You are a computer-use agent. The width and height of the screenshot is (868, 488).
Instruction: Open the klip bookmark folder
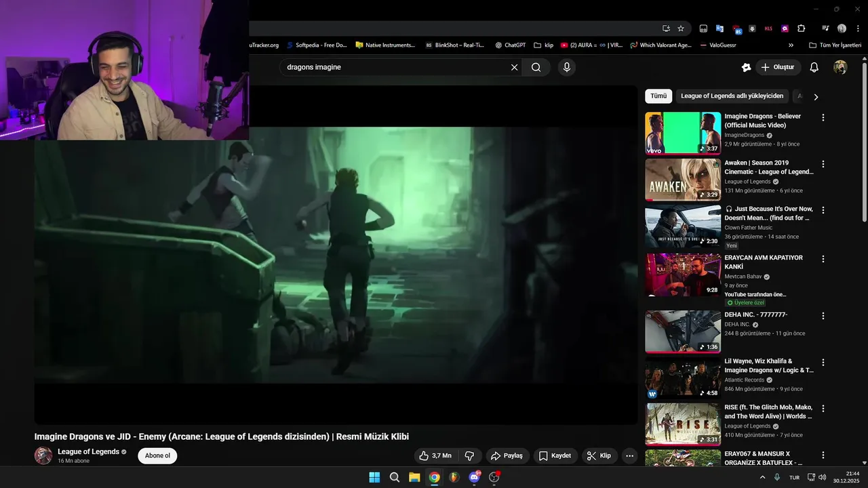tap(544, 45)
